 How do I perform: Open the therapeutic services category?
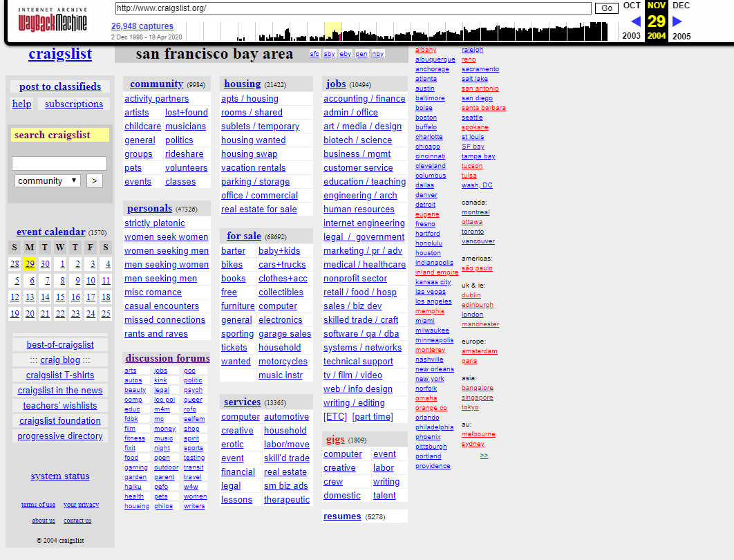(x=287, y=500)
